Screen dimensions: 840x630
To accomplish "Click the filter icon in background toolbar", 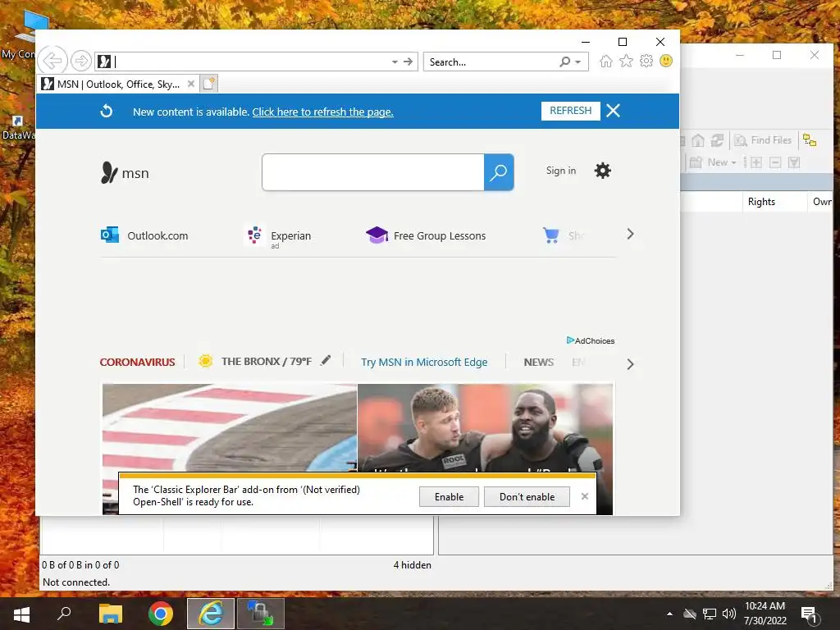I will point(794,162).
